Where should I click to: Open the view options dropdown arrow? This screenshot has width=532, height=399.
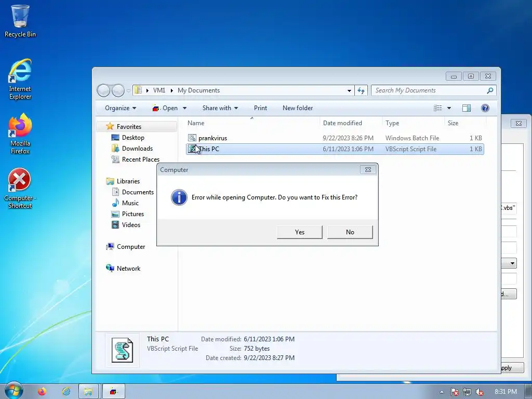[449, 108]
